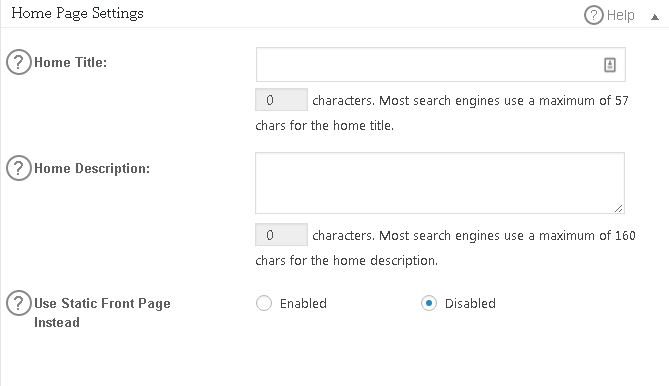Image resolution: width=669 pixels, height=386 pixels.
Task: Click the Disabled label text
Action: (470, 303)
